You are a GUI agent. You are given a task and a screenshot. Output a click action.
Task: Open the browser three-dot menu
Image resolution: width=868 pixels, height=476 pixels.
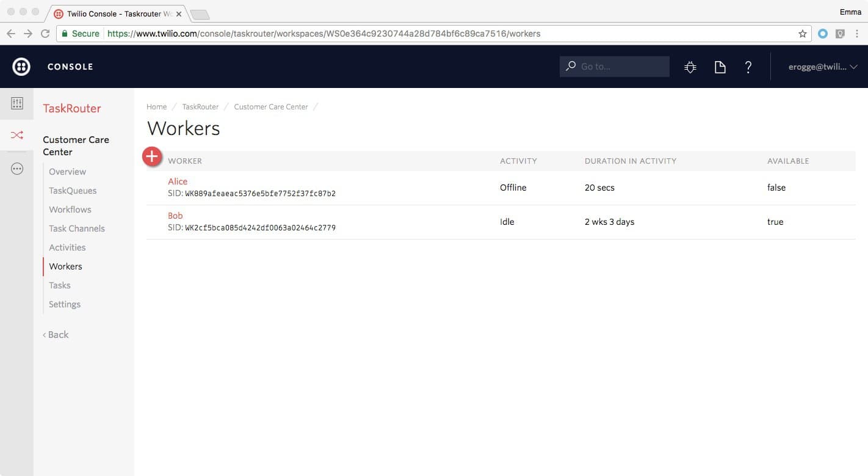pos(857,34)
